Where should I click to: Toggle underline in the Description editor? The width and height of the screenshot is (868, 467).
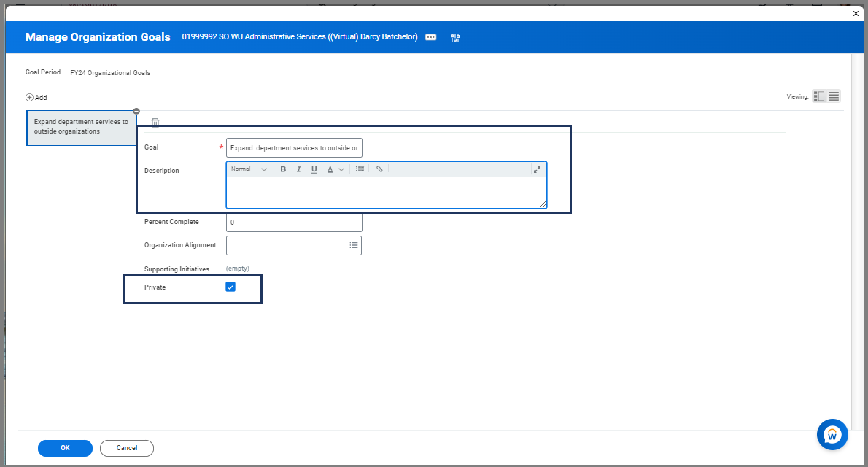[x=314, y=169]
